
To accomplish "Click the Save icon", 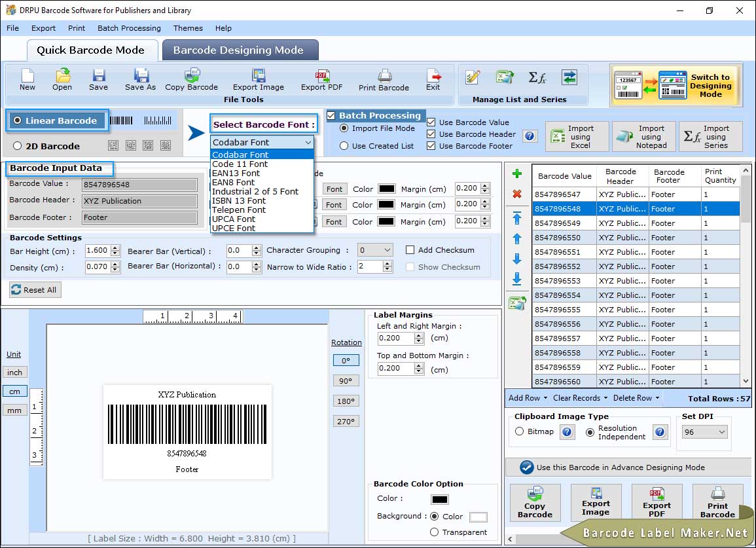I will click(x=98, y=80).
